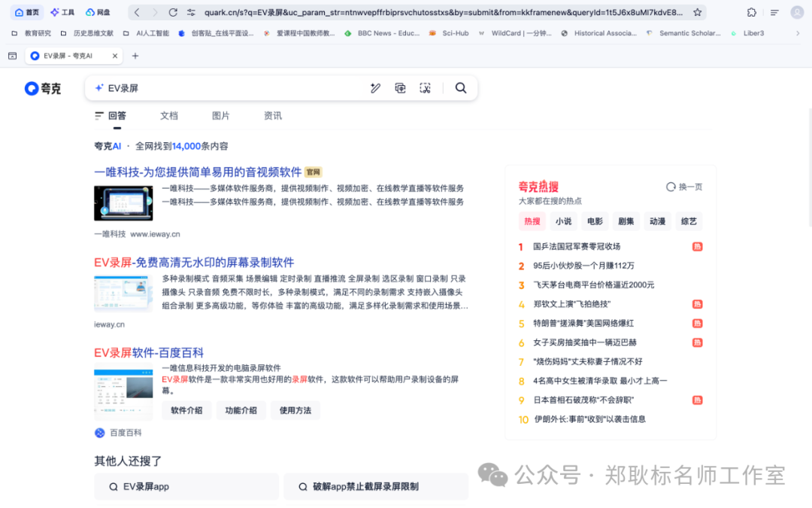Image resolution: width=812 pixels, height=508 pixels.
Task: Show more bookmarks with the chevron arrow
Action: [798, 33]
